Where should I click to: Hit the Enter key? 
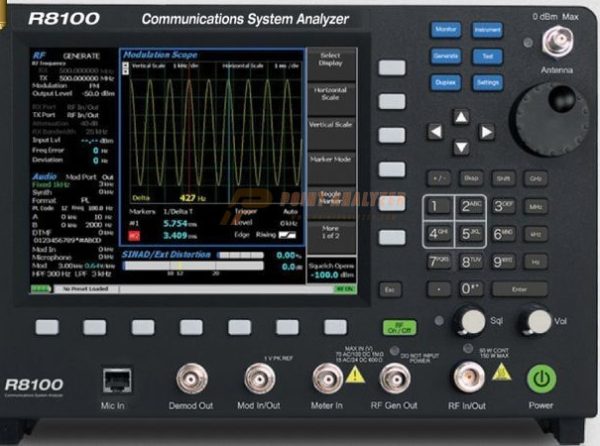(x=519, y=289)
